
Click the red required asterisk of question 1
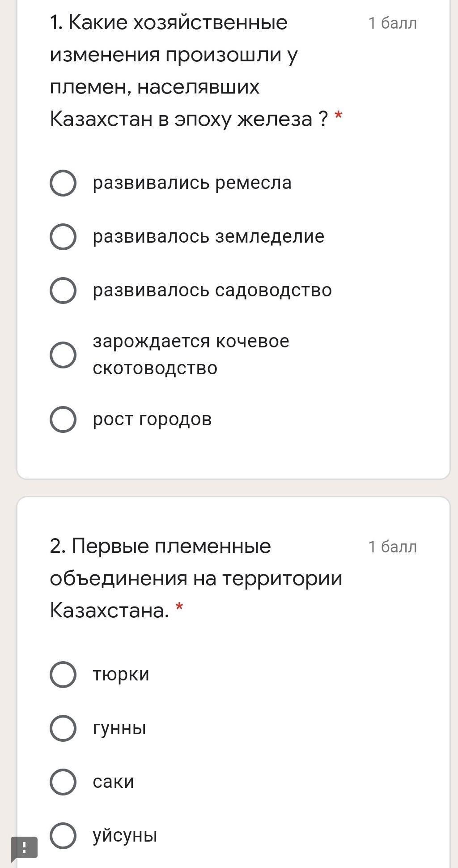pos(339,117)
